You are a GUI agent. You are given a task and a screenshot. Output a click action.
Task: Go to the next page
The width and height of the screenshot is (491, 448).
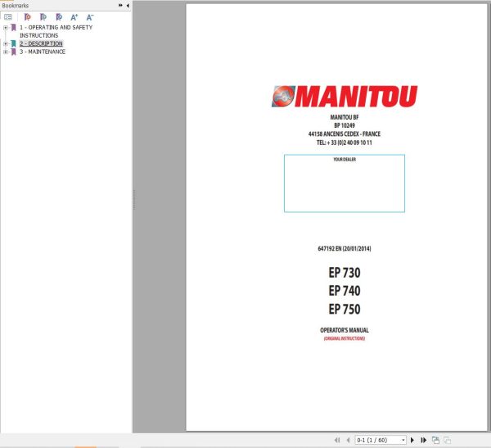412,440
